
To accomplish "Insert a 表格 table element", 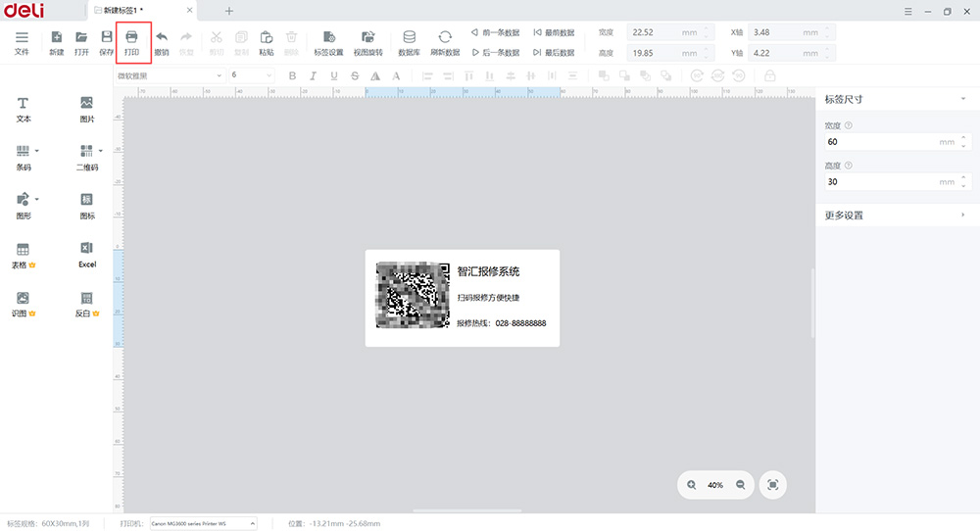I will click(24, 256).
